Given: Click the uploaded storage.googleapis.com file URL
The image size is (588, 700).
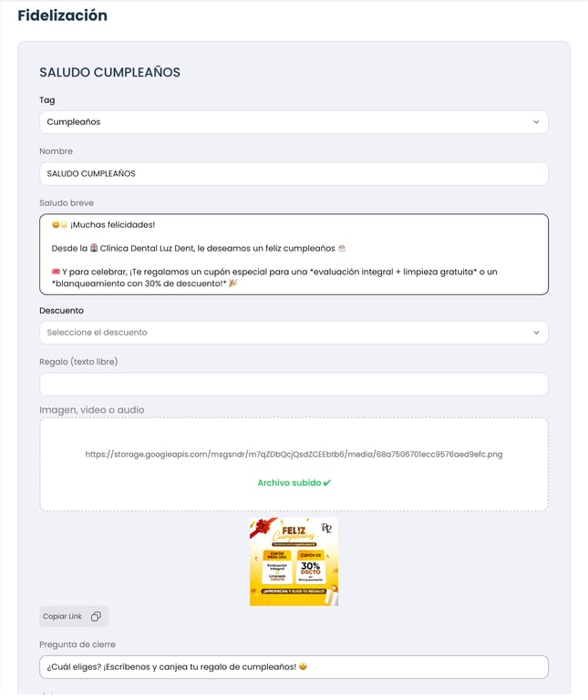Looking at the screenshot, I should 294,455.
